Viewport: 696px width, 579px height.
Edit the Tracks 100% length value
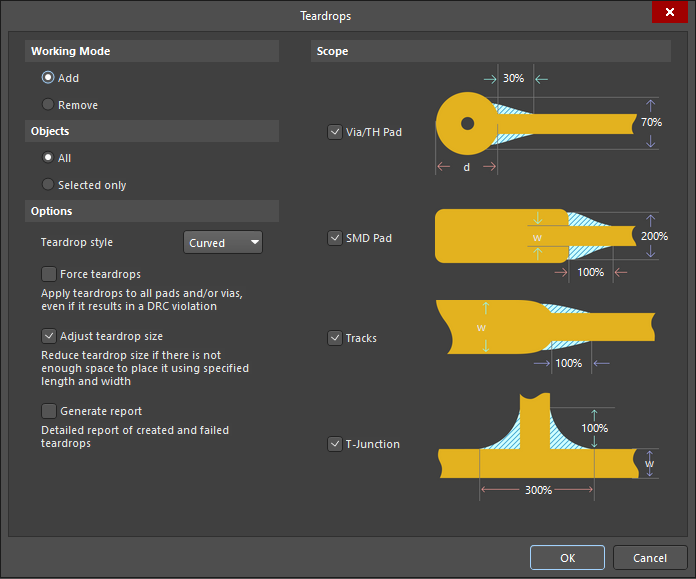click(x=568, y=363)
